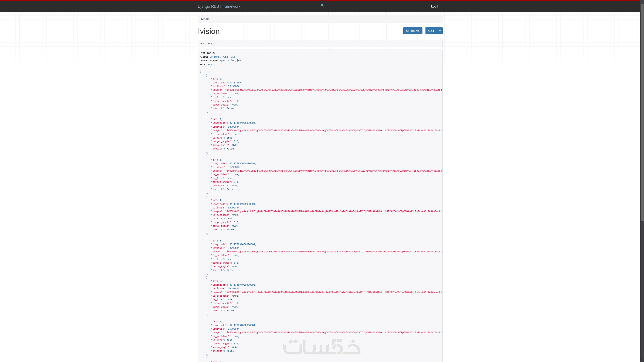644x362 pixels.
Task: Click the vertical scrollbar thumb
Action: click(642, 112)
